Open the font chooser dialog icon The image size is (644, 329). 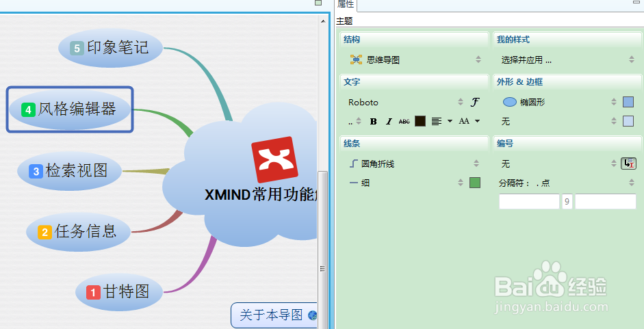coord(475,102)
